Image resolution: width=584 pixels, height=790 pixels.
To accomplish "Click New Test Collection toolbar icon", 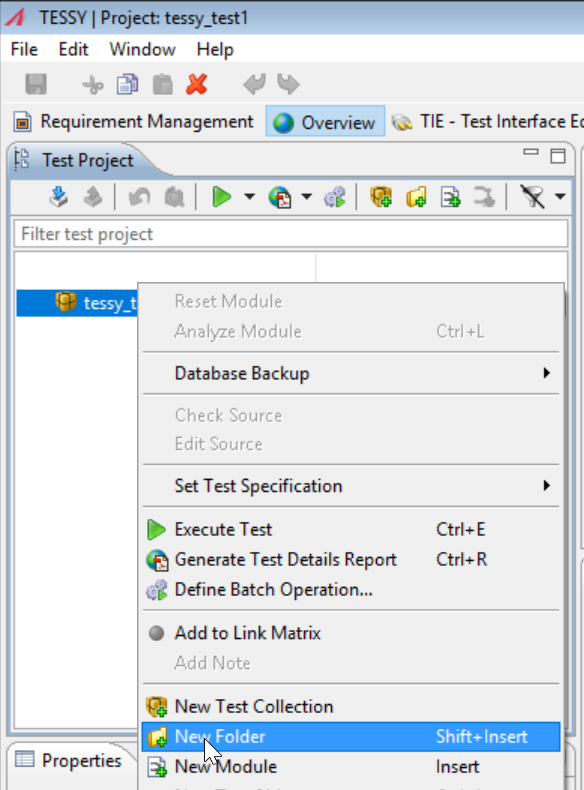I will pyautogui.click(x=381, y=197).
